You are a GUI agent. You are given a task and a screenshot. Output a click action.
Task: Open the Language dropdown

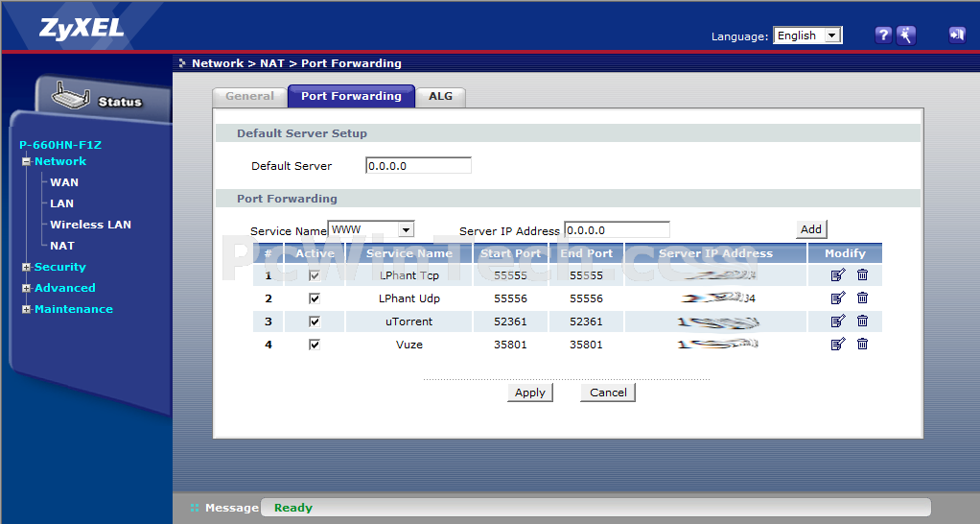(807, 36)
